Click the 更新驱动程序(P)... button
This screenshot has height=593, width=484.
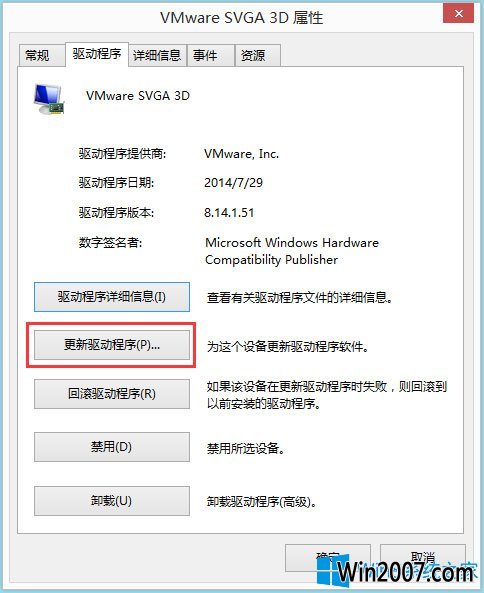pyautogui.click(x=112, y=345)
